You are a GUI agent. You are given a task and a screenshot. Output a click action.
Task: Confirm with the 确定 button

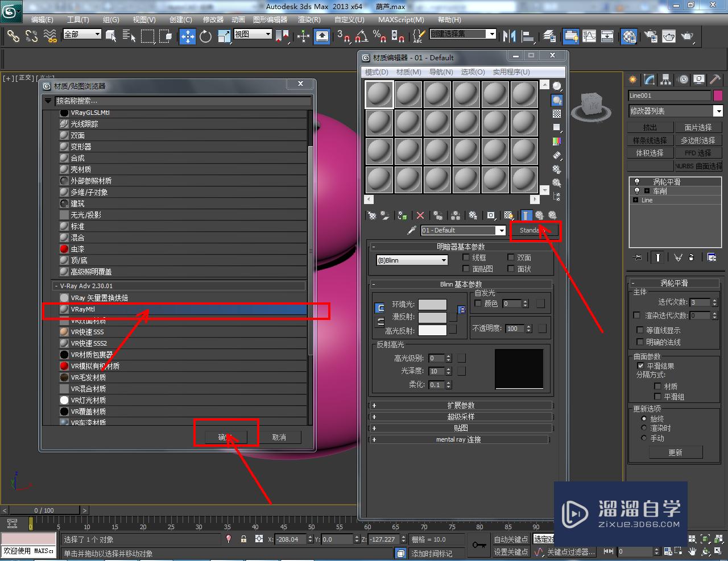[x=226, y=437]
